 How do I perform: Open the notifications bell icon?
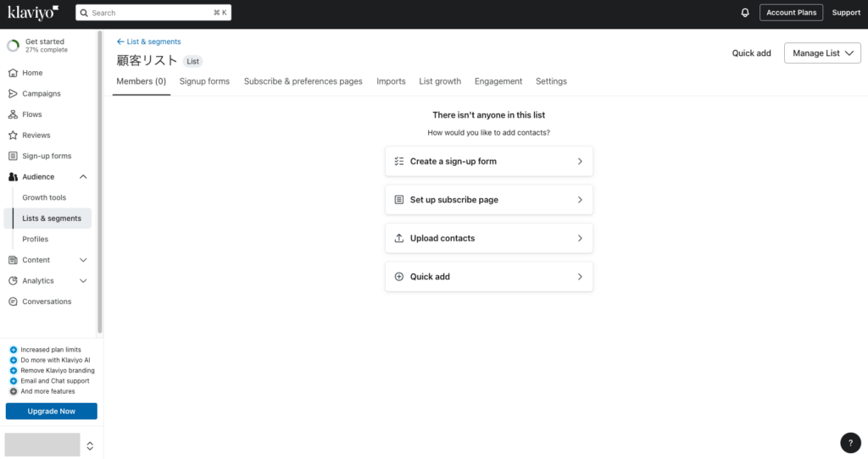pyautogui.click(x=744, y=13)
